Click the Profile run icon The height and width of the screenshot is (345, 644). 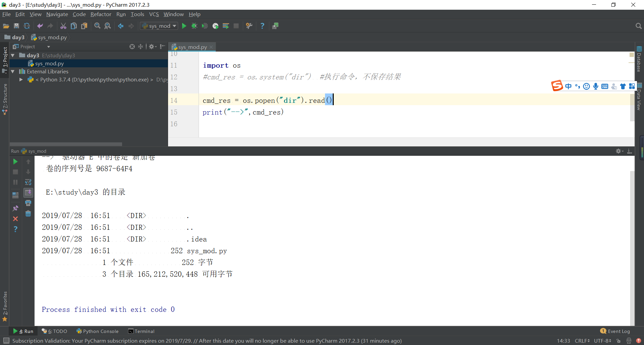point(215,26)
